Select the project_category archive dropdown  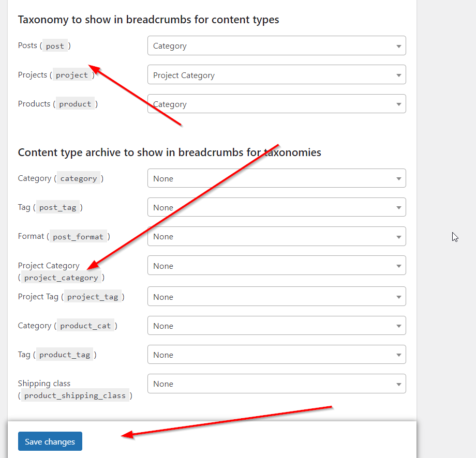(276, 266)
